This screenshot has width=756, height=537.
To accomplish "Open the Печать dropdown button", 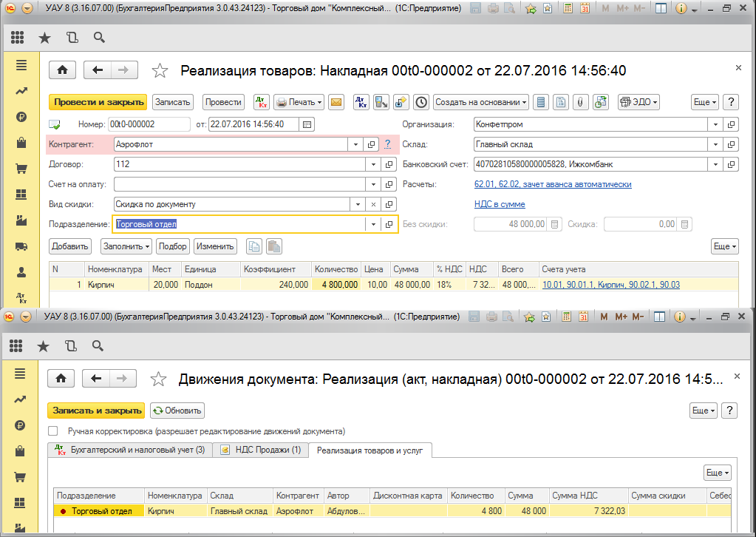I will [x=299, y=102].
